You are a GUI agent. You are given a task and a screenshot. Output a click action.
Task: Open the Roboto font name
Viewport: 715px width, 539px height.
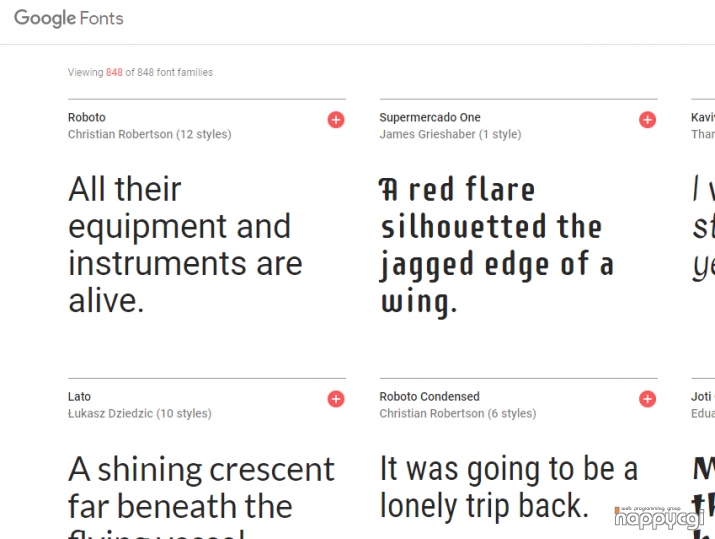[x=87, y=118]
